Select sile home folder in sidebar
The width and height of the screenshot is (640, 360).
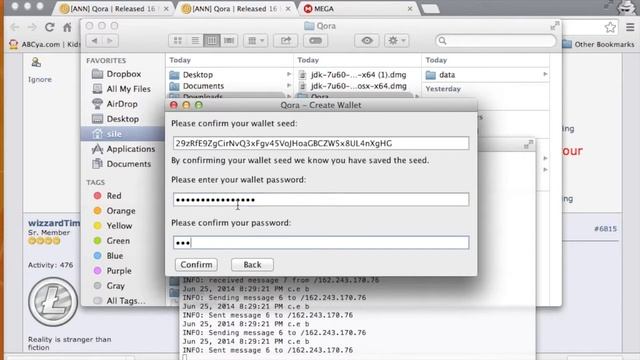[x=122, y=134]
